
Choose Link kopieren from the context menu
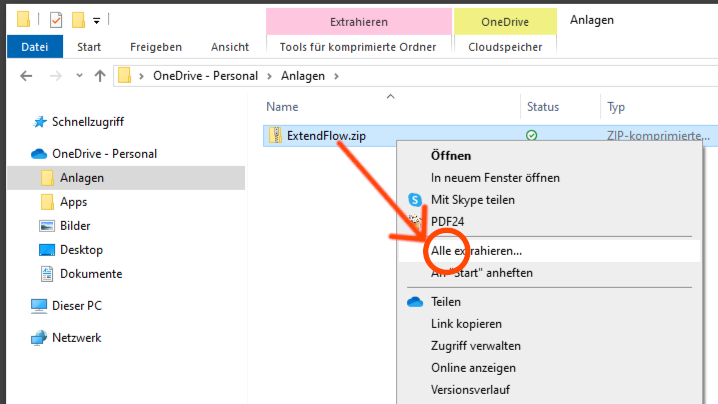point(466,324)
